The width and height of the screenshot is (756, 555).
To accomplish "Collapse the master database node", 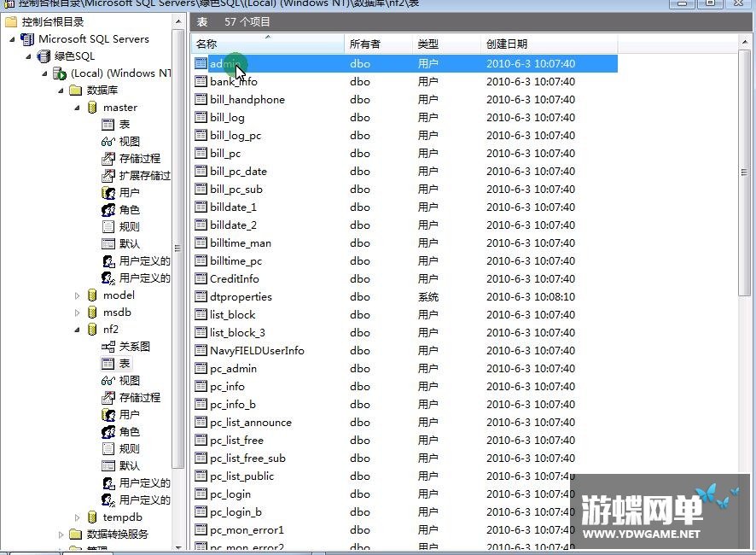I will point(77,108).
